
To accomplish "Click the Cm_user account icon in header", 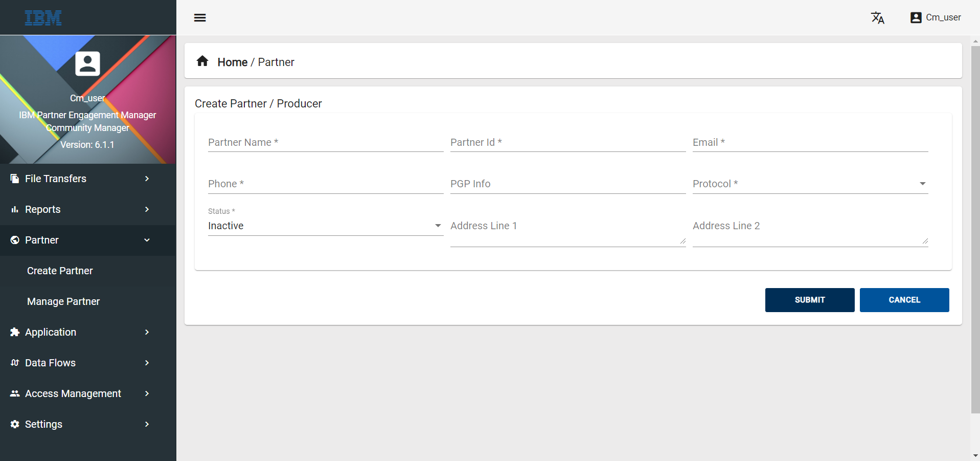I will pyautogui.click(x=916, y=18).
